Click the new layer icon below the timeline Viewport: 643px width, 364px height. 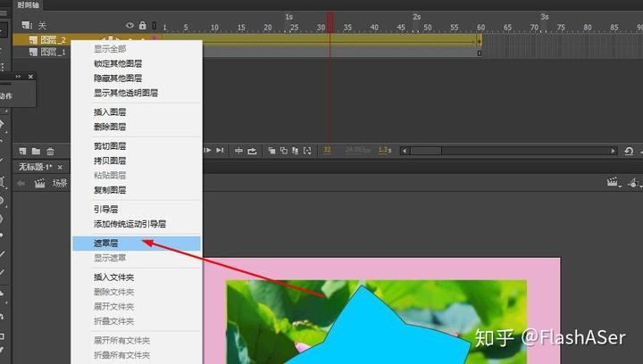[22, 151]
